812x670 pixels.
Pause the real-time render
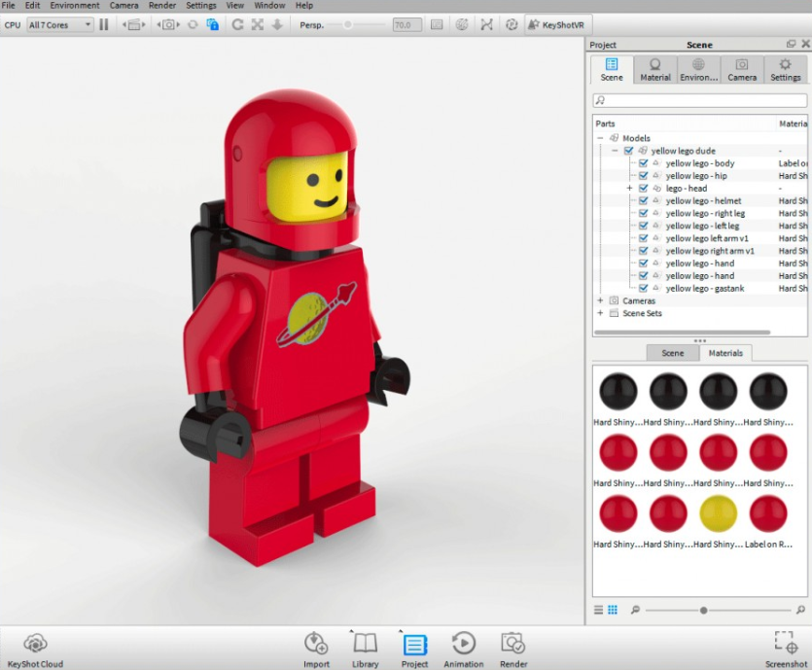pyautogui.click(x=104, y=25)
